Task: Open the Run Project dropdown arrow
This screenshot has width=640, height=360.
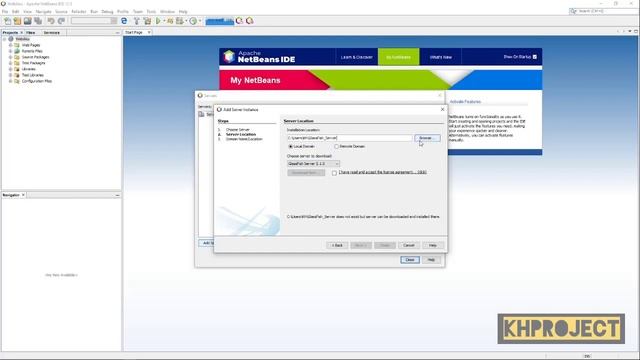Action: [164, 21]
